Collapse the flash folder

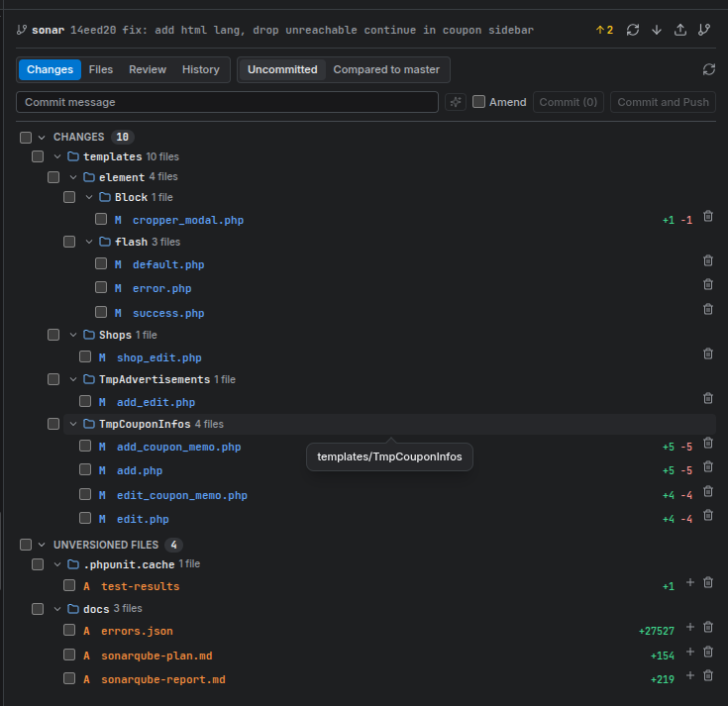tap(89, 242)
